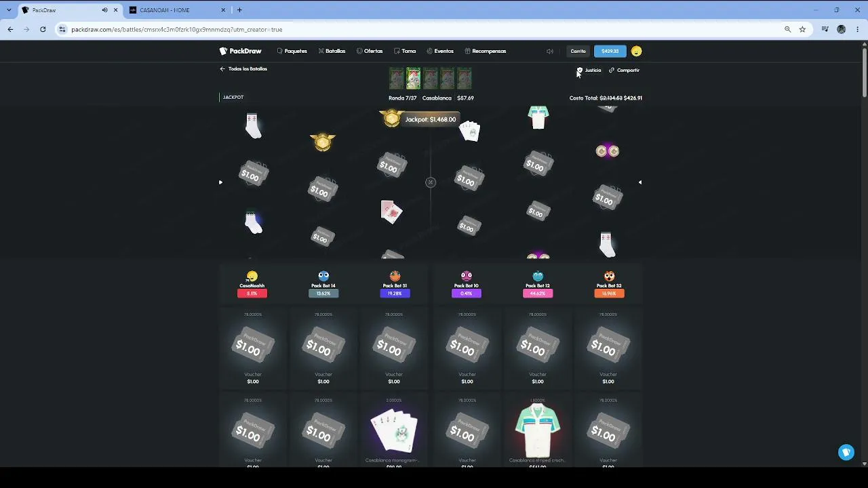Mute the PackDraw tab audio icon
The height and width of the screenshot is (488, 868).
[104, 10]
